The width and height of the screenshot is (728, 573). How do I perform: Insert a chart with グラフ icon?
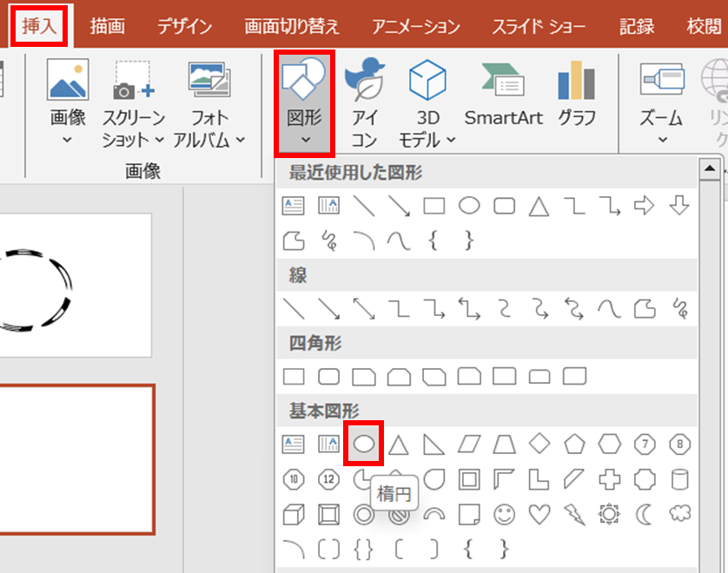point(577,95)
